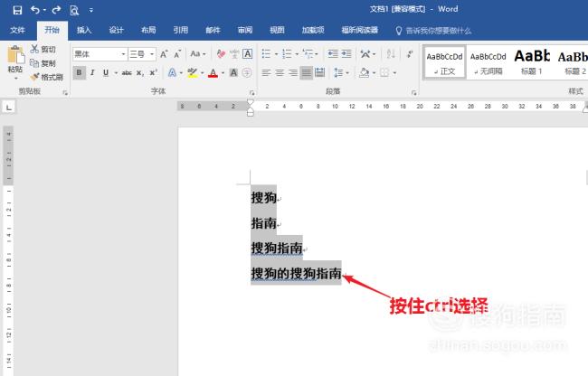The image size is (588, 376).
Task: Switch to the 审阅 tab
Action: pos(245,31)
